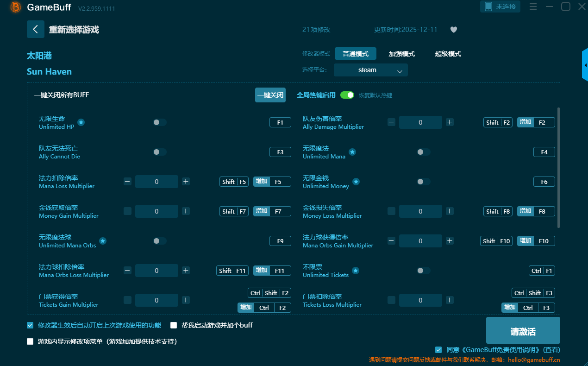Screen dimensions: 588x366
Task: Click the GameBuff logo icon
Action: (16, 7)
